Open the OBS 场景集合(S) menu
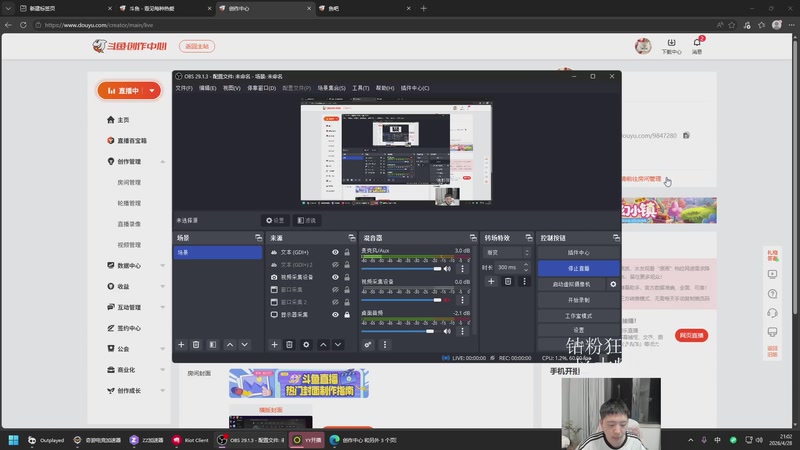Image resolution: width=800 pixels, height=450 pixels. click(x=332, y=88)
